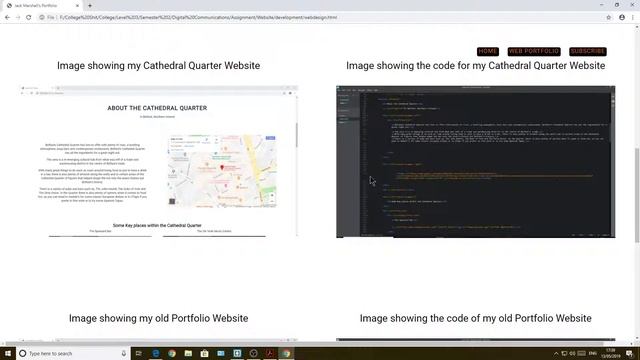Click heading 'Image showing the code for my Cathedral Quarter Website'
This screenshot has width=640, height=360.
coord(476,66)
